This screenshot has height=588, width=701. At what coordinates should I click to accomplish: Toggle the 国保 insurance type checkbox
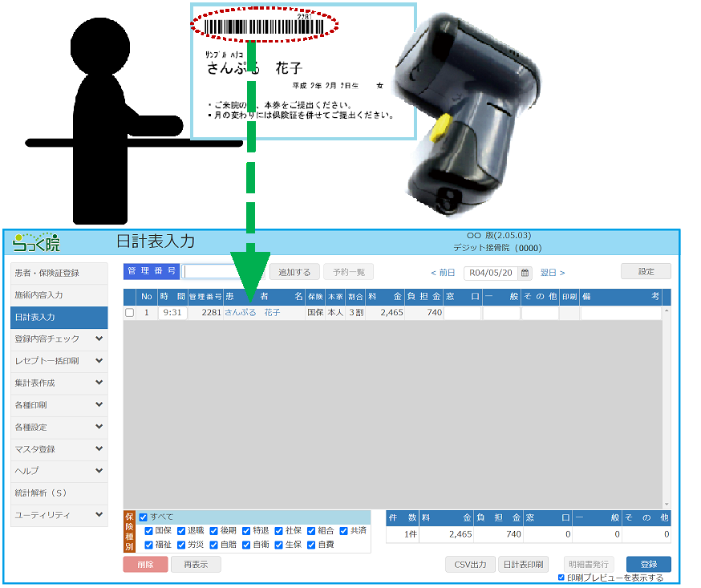coord(148,531)
